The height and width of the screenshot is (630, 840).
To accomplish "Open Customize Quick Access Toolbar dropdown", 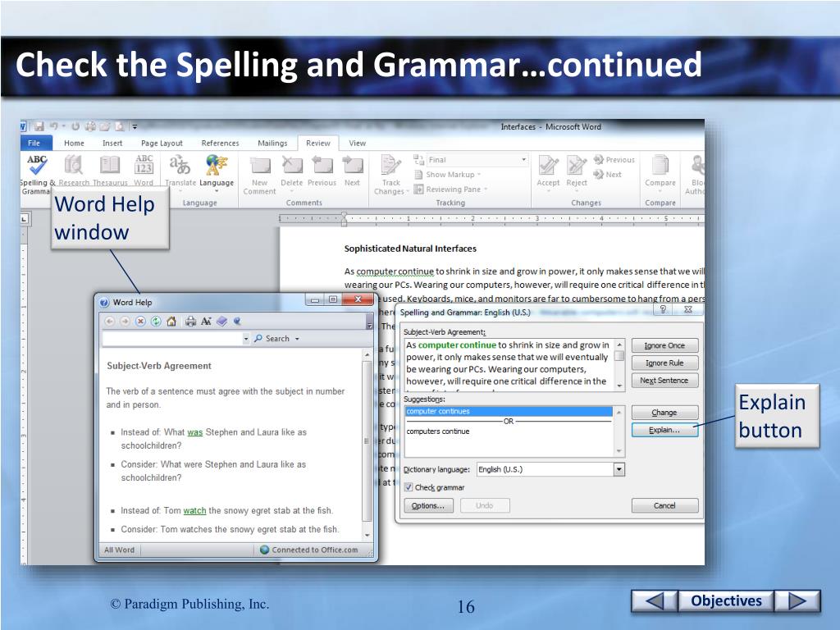I will point(135,127).
